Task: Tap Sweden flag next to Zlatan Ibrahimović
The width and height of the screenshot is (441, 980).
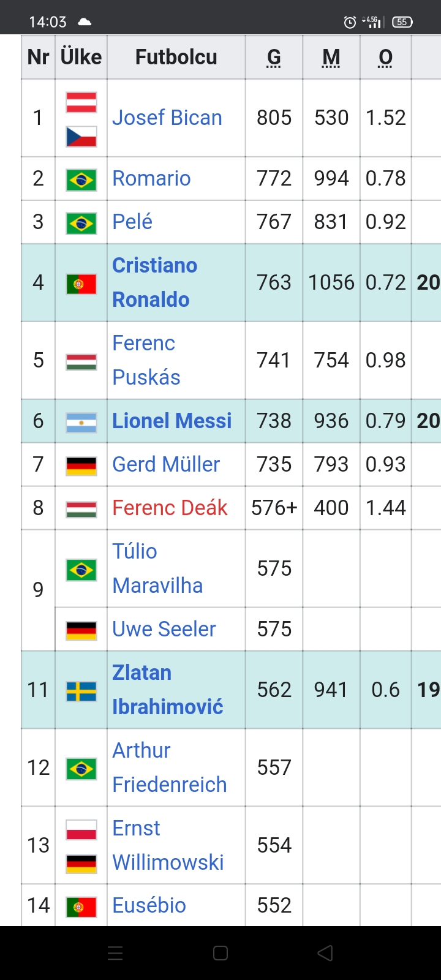Action: click(x=81, y=691)
